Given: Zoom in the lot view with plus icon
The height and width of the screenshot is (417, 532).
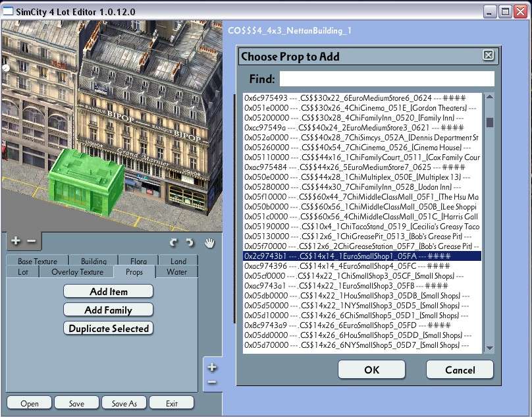Looking at the screenshot, I should pyautogui.click(x=16, y=240).
